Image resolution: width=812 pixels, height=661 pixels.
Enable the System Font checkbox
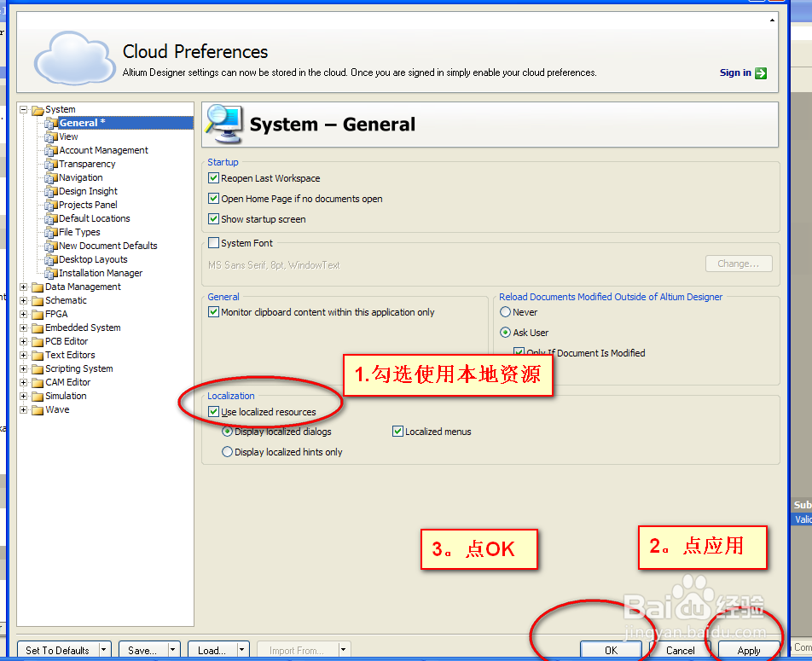tap(213, 242)
